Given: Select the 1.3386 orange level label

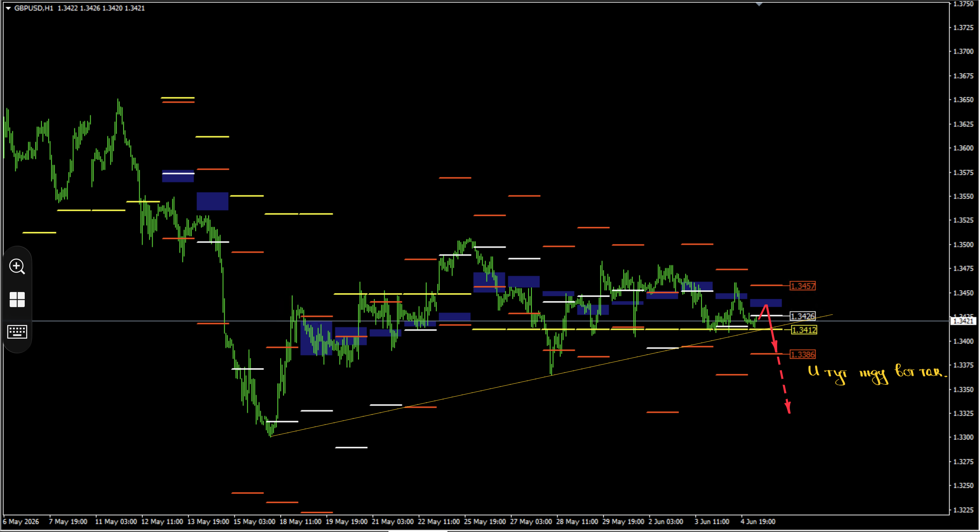Looking at the screenshot, I should (803, 355).
